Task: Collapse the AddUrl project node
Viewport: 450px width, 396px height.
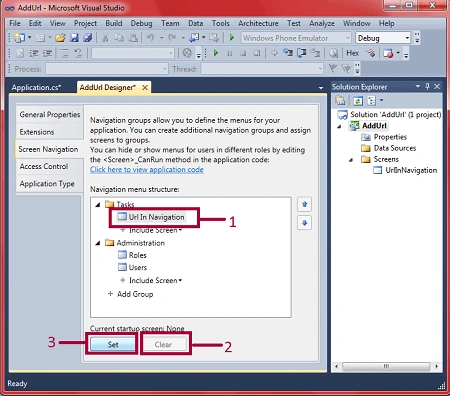Action: click(340, 126)
